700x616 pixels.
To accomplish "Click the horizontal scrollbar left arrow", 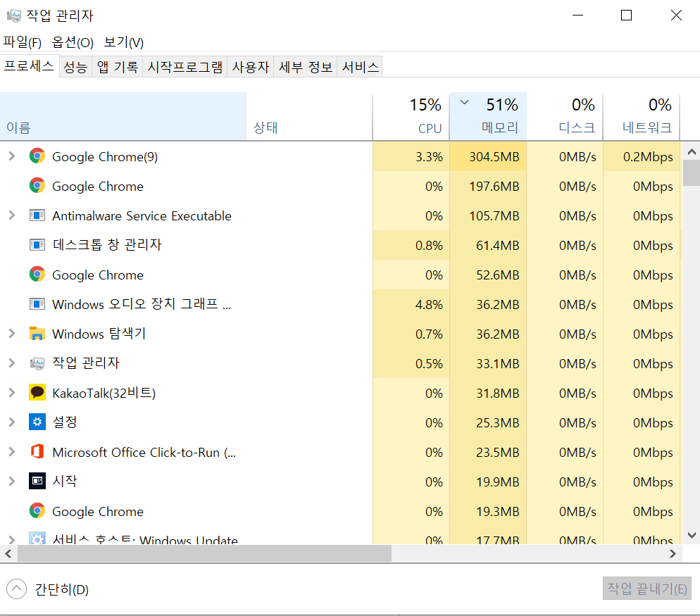I will (x=8, y=553).
